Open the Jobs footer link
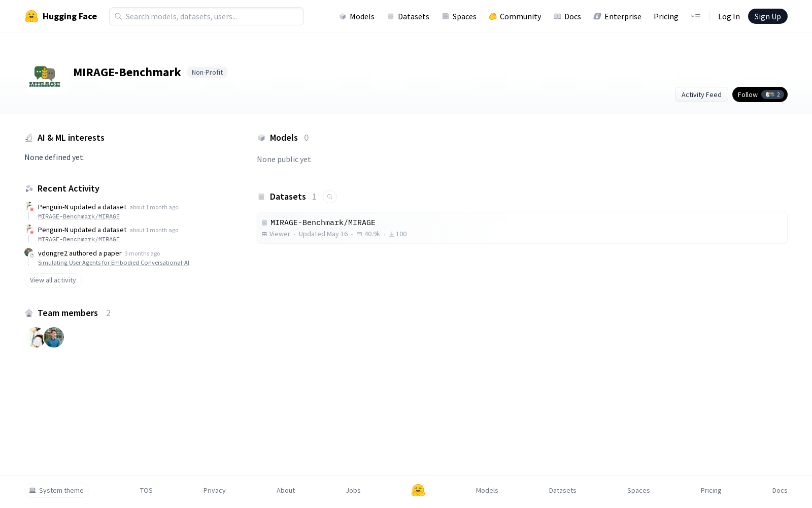Viewport: 812px width, 508px height. point(353,490)
